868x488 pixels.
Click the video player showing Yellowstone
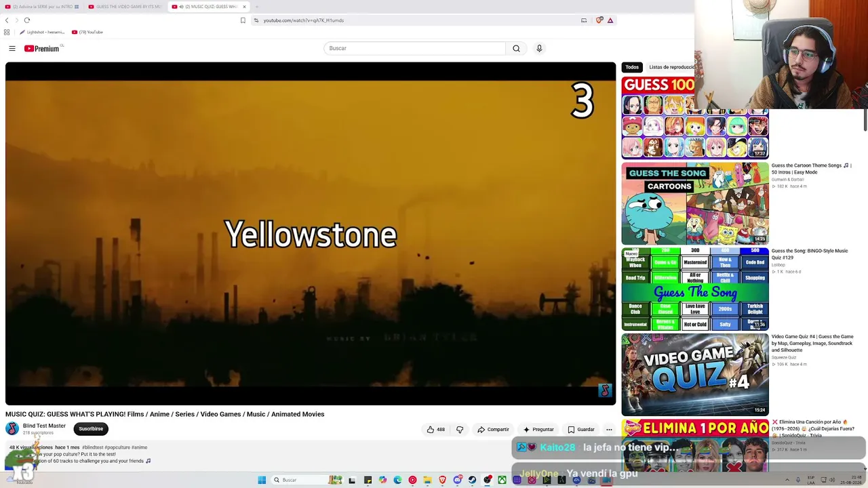(311, 234)
